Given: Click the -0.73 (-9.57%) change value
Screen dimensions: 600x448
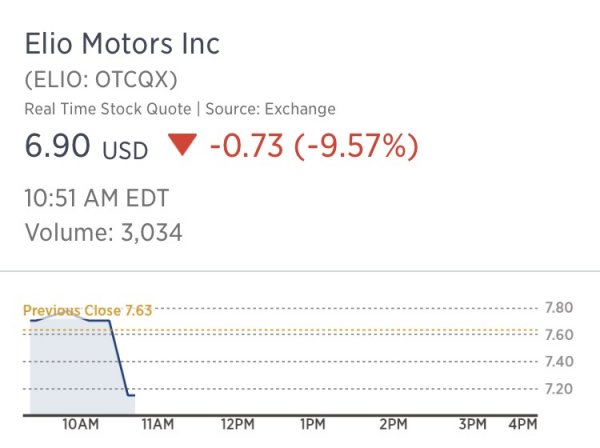Looking at the screenshot, I should click(314, 147).
